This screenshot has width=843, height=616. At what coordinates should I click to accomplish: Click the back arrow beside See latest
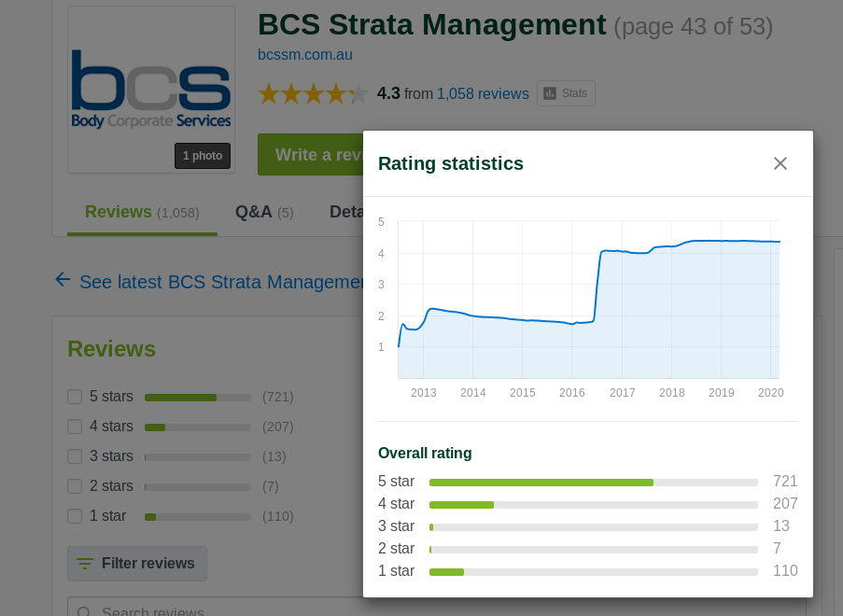click(63, 280)
